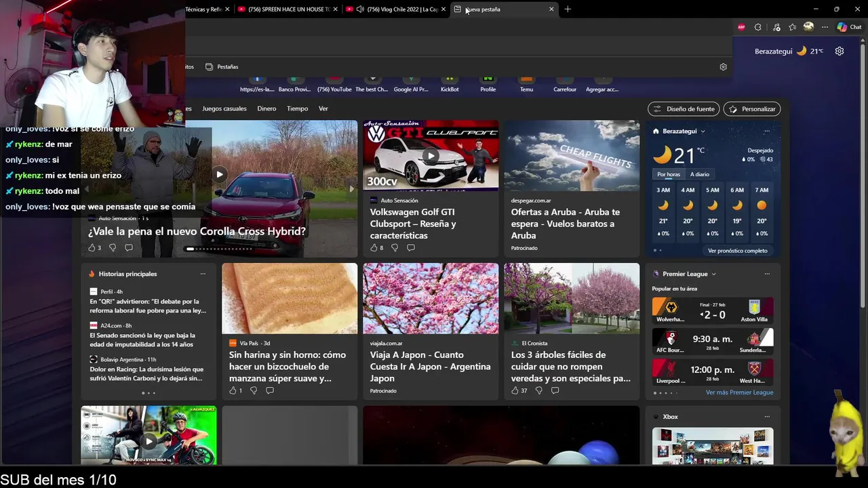The height and width of the screenshot is (488, 868).
Task: Open the Pestañas favorites folder
Action: (222, 67)
